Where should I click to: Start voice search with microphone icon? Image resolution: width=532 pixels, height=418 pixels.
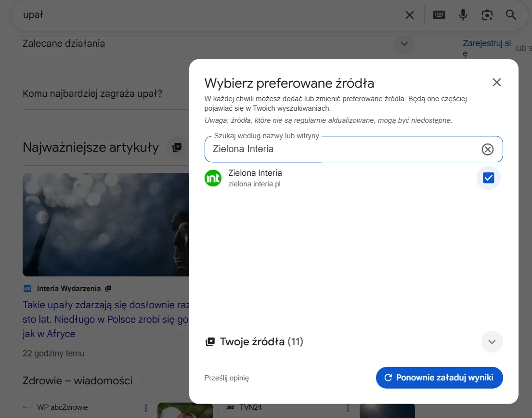463,15
